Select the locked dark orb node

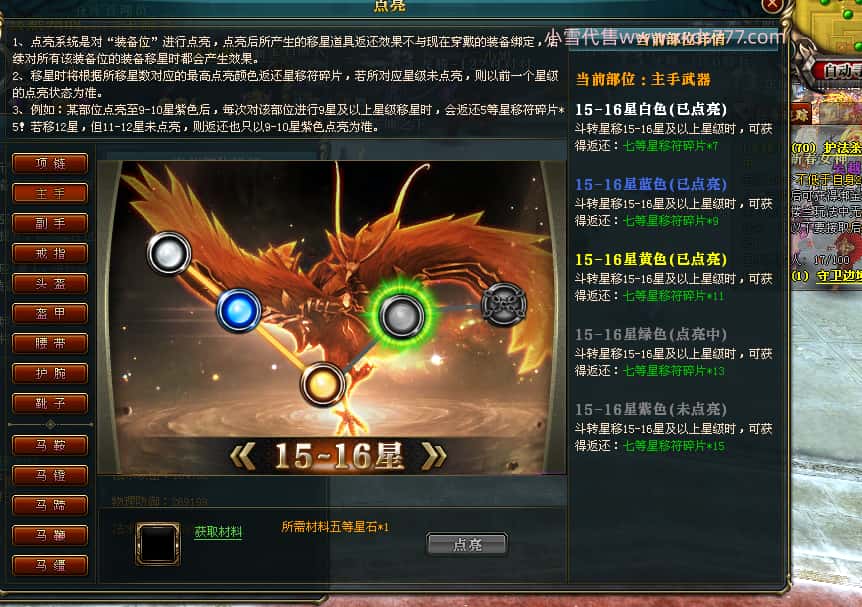point(504,305)
